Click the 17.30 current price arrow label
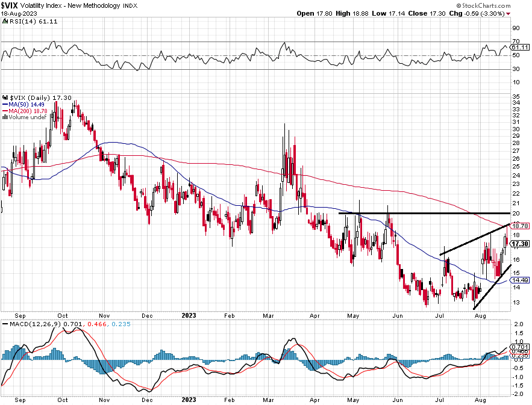Image resolution: width=532 pixels, height=405 pixels. click(519, 244)
